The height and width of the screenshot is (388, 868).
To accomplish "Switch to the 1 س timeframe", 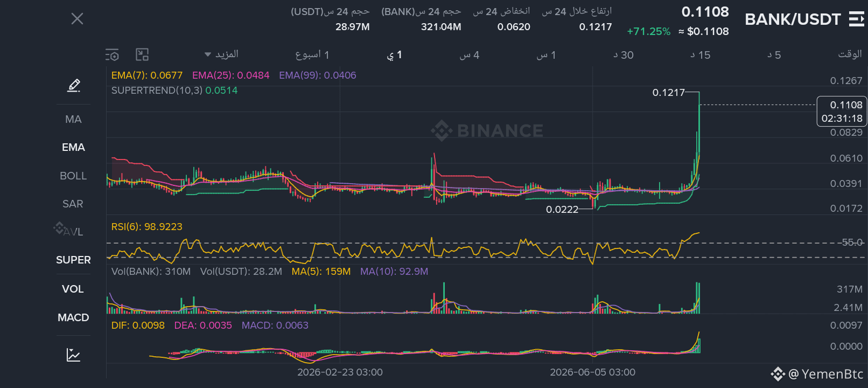I will (x=546, y=55).
